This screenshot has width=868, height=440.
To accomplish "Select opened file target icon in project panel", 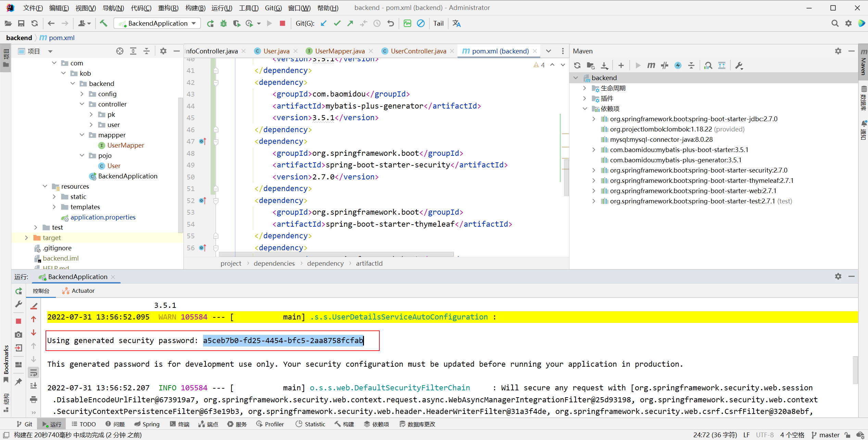I will [119, 51].
